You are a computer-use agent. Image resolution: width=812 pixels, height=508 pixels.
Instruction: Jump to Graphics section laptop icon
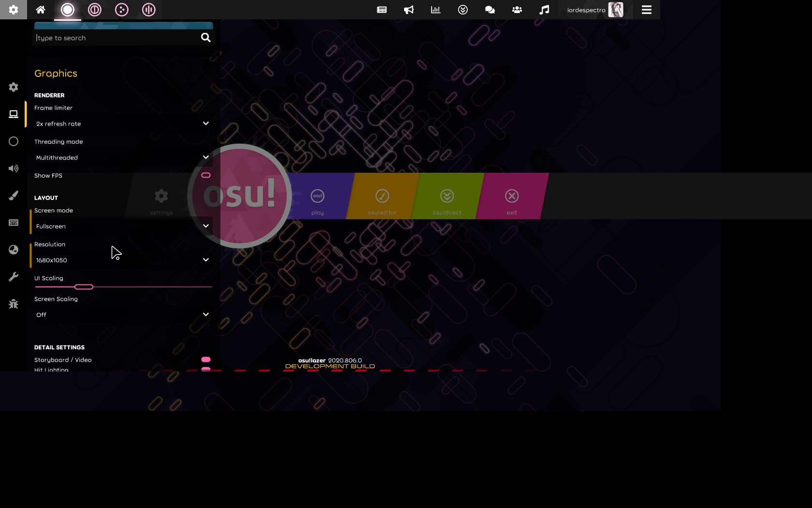pos(14,114)
